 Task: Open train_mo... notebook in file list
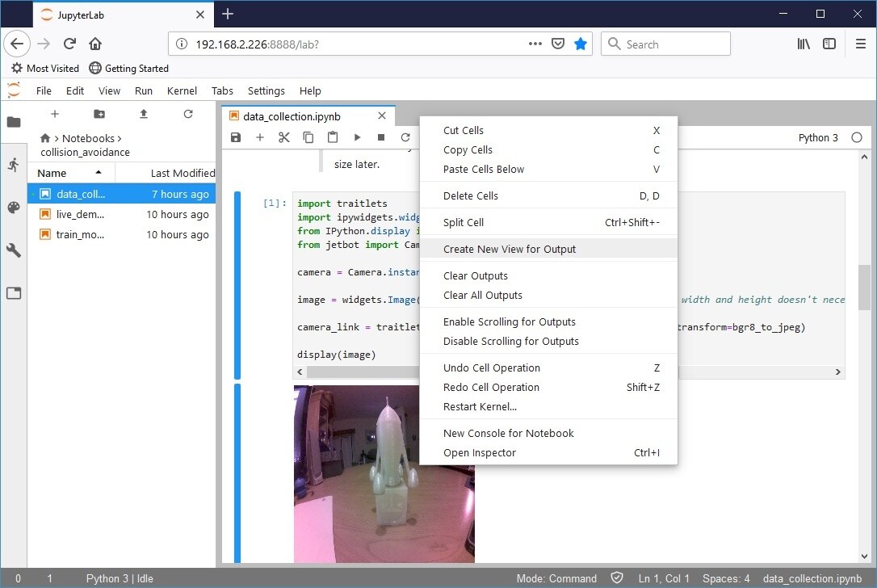[x=80, y=235]
